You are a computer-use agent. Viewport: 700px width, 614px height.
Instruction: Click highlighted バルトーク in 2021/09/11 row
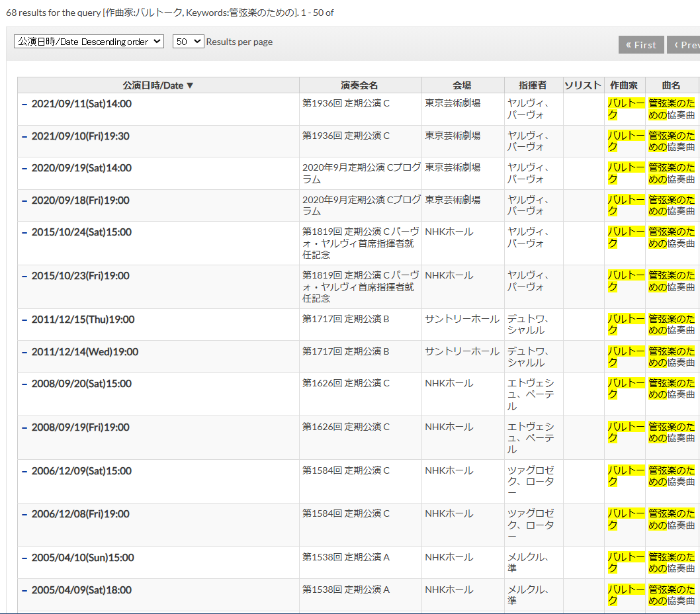click(626, 109)
